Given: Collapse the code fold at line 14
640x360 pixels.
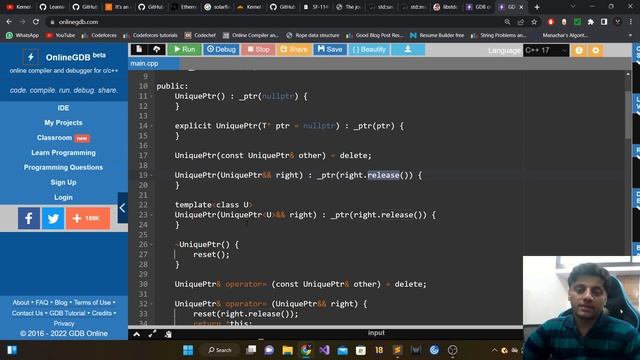Looking at the screenshot, I should click(151, 126).
